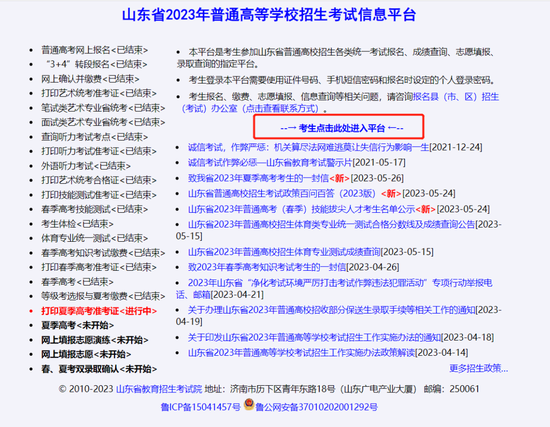Click 外语听力考试<已结束> item
Viewport: 550px width, 427px height.
tap(86, 166)
